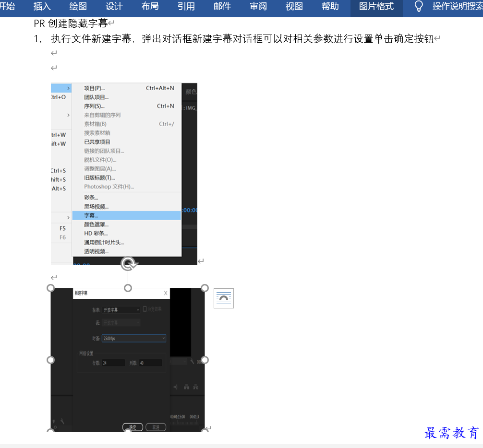This screenshot has width=483, height=448.
Task: Click the top-middle sizing handle of picture
Action: (128, 288)
